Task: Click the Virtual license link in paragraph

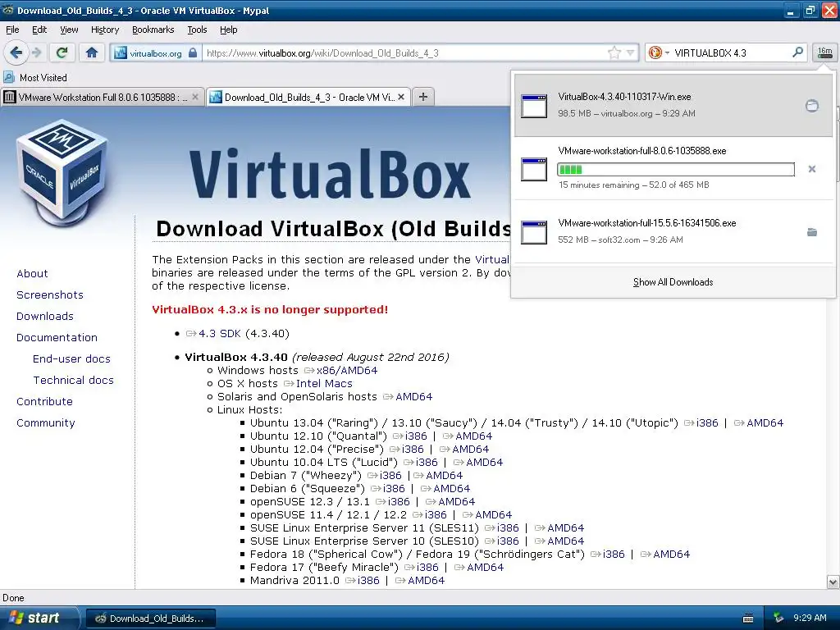Action: (x=492, y=260)
